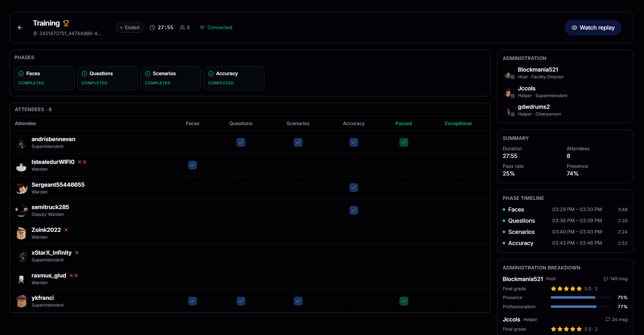The width and height of the screenshot is (644, 335).
Task: Click Sergeant55446655 avatar in attendee list
Action: tap(21, 188)
